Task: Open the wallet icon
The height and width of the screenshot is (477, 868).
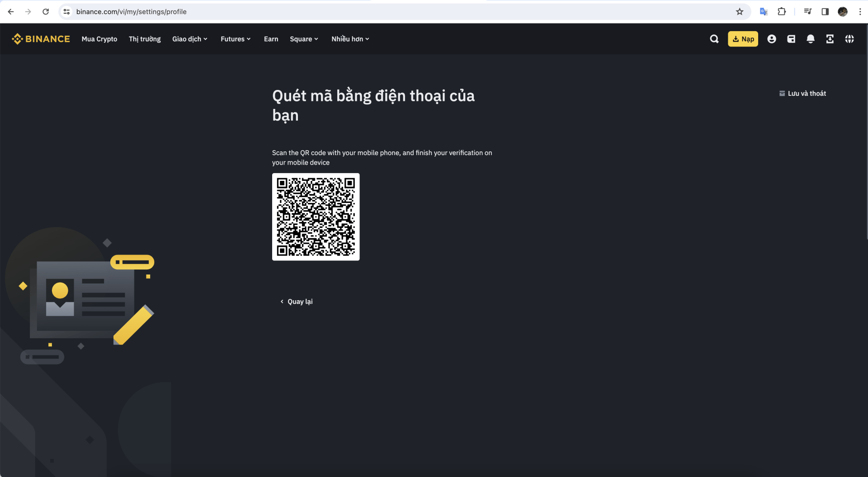Action: 791,39
